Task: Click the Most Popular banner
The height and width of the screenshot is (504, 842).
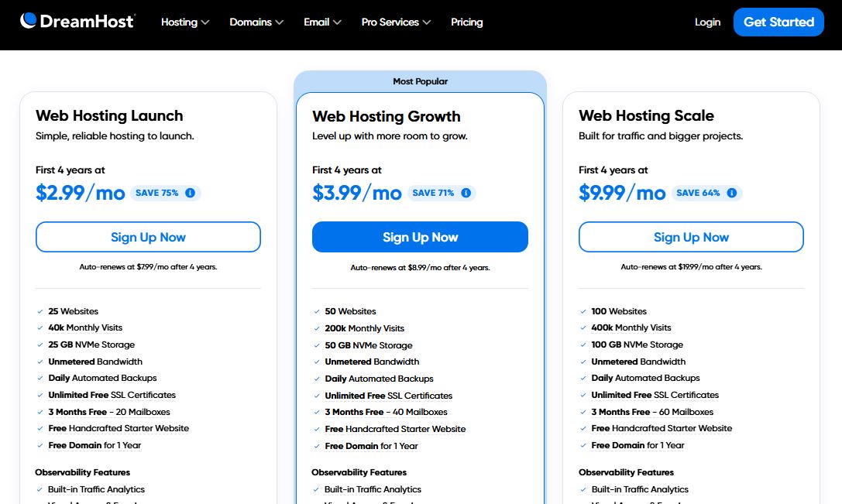Action: tap(419, 81)
